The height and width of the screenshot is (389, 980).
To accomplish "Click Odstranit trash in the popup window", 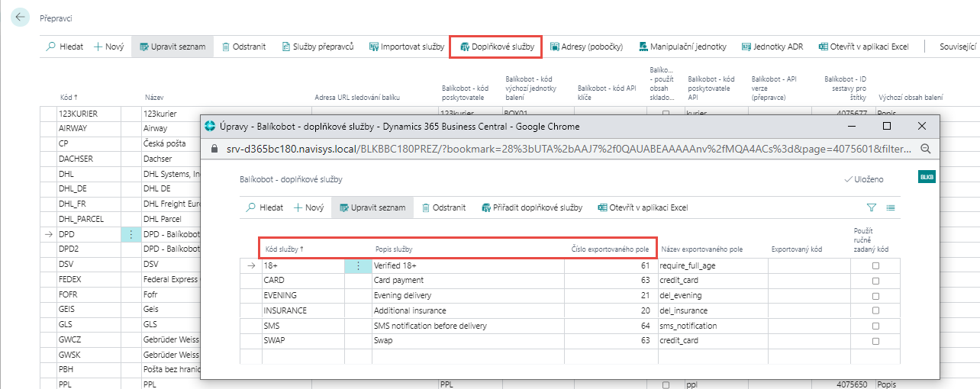I will click(444, 207).
